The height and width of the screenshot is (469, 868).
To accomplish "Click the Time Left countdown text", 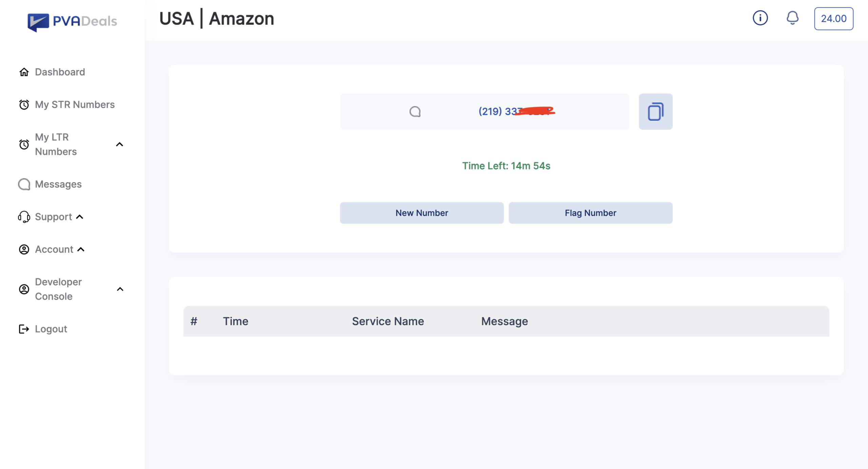I will 506,166.
